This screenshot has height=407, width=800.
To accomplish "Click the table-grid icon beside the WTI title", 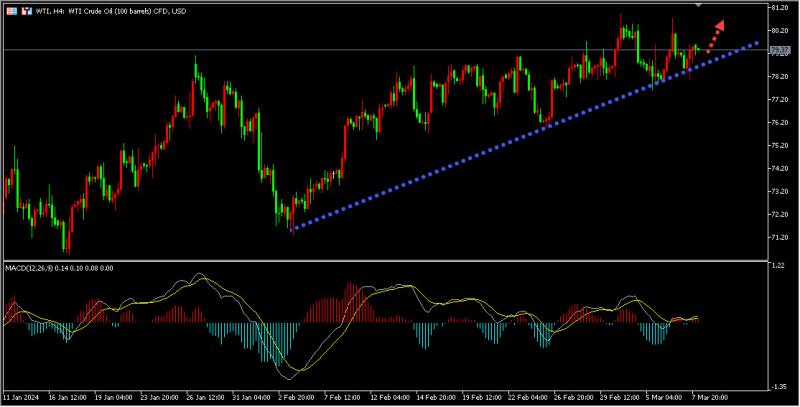I will (11, 11).
